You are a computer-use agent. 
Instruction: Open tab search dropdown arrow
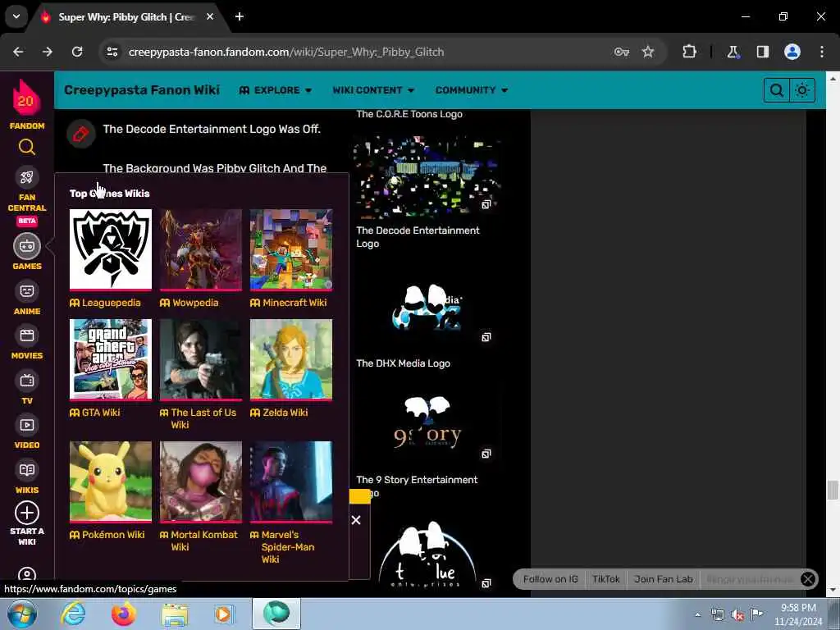16,16
